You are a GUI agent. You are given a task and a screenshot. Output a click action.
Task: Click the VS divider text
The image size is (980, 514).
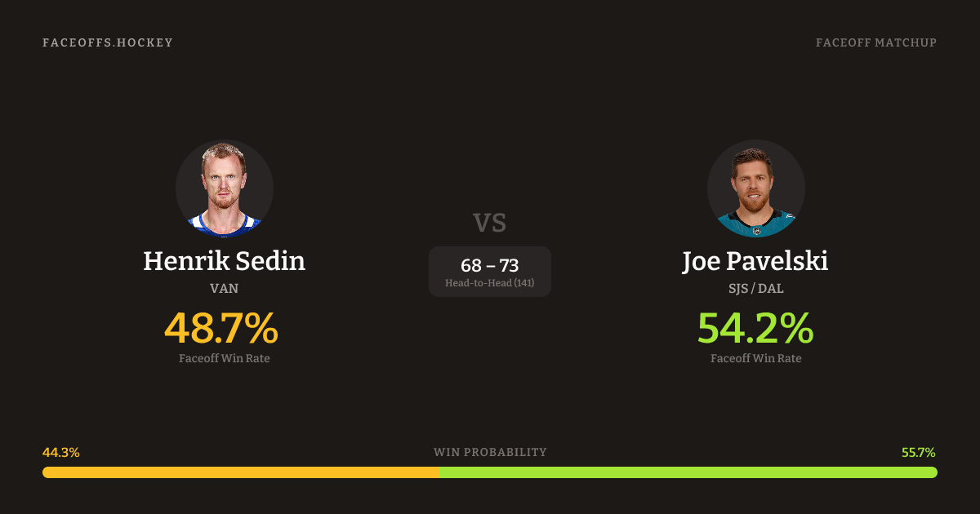(x=490, y=223)
